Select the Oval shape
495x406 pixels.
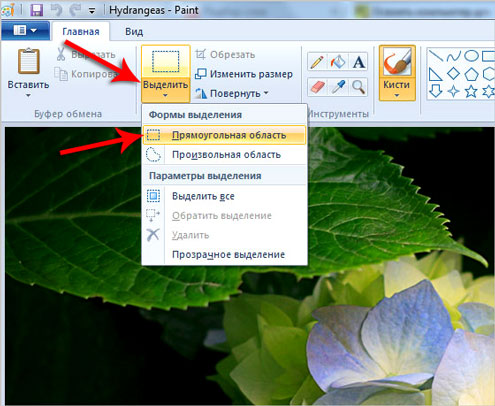point(471,56)
